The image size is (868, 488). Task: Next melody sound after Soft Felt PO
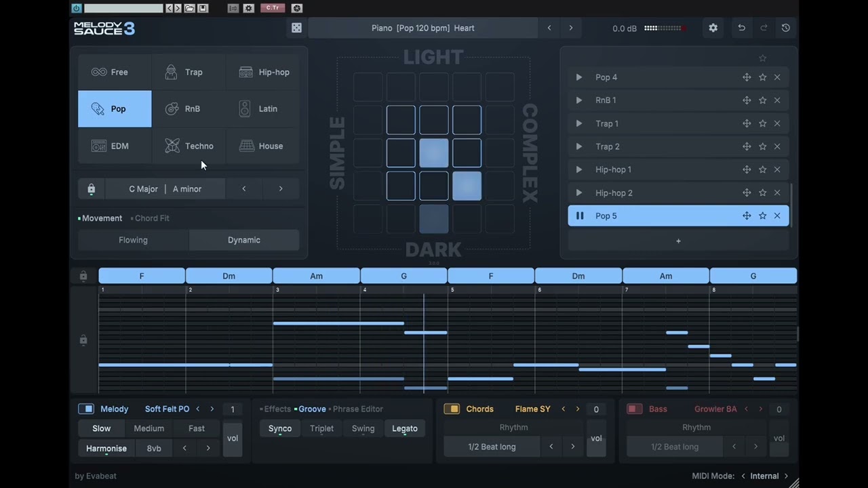(x=212, y=409)
